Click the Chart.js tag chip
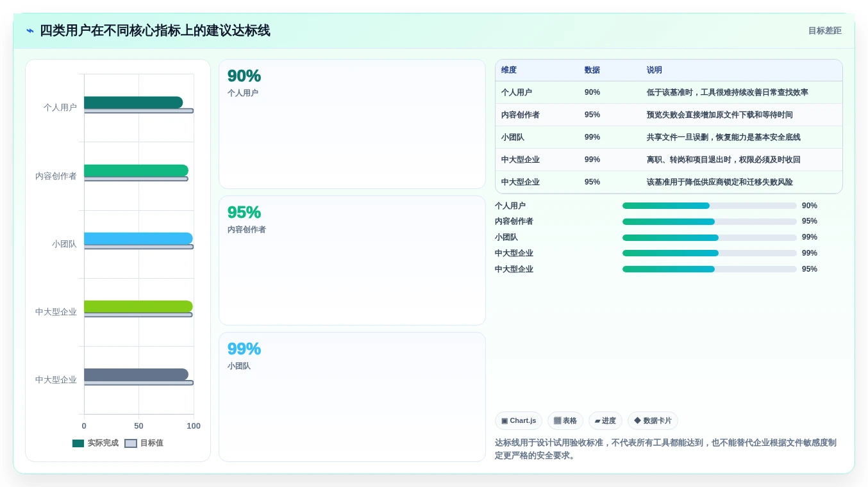Image resolution: width=868 pixels, height=487 pixels. click(519, 421)
